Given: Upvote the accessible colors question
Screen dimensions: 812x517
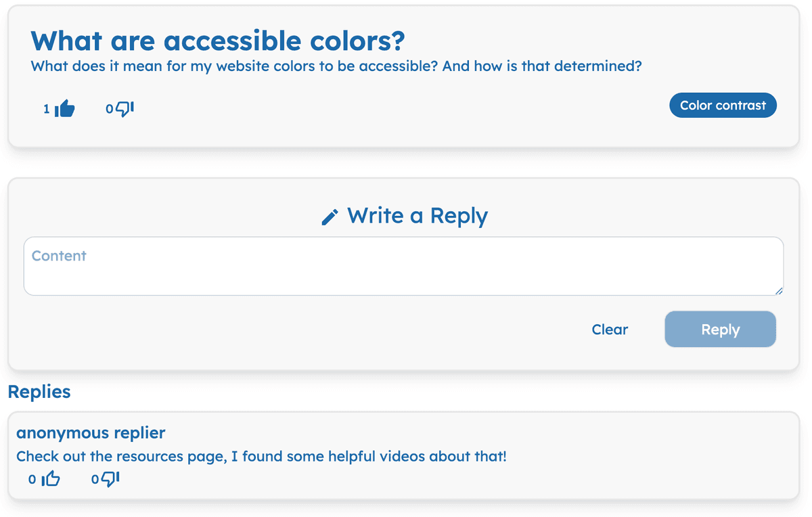Looking at the screenshot, I should 65,108.
